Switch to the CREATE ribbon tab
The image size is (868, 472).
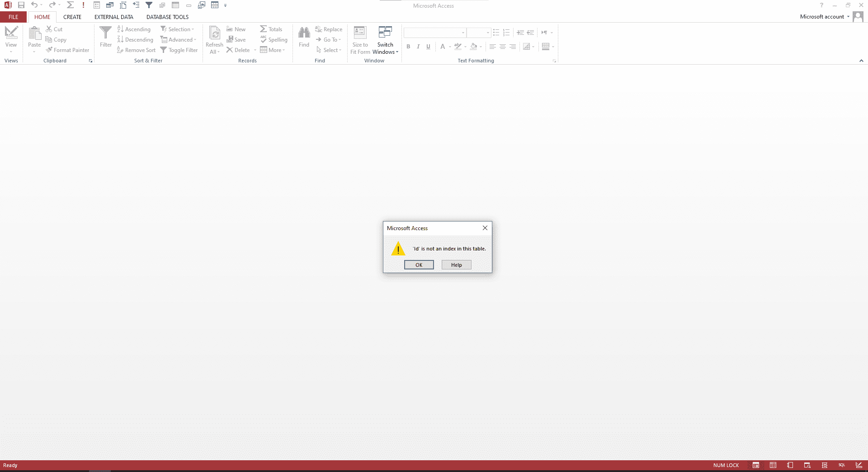click(72, 17)
